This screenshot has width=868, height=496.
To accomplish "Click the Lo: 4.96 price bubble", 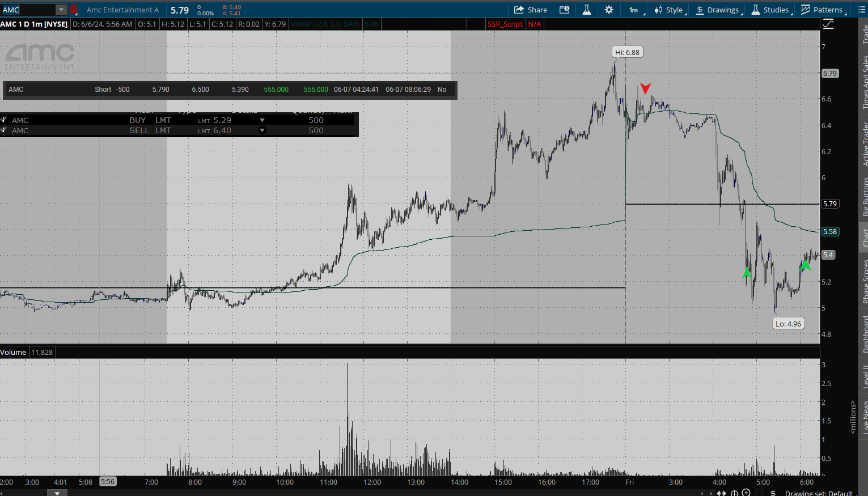I will (789, 324).
